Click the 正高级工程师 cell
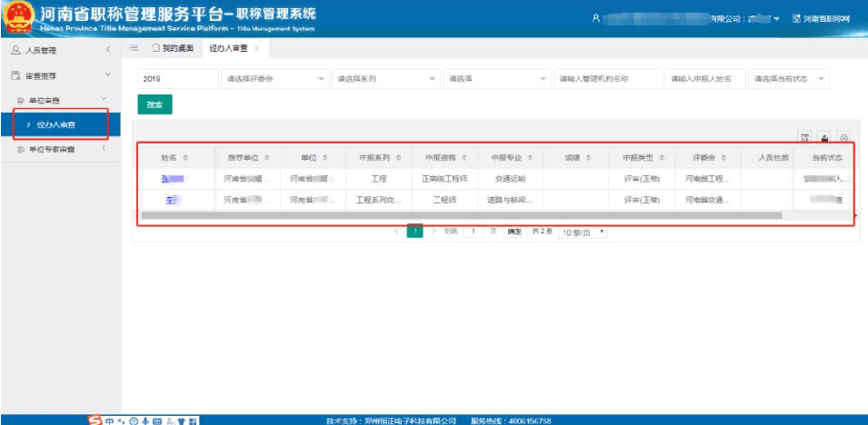 pos(445,179)
